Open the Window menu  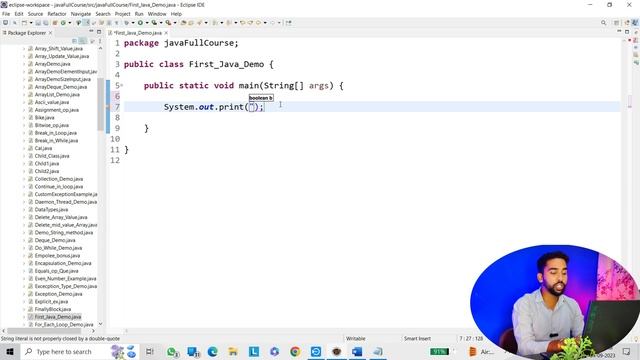pos(157,14)
